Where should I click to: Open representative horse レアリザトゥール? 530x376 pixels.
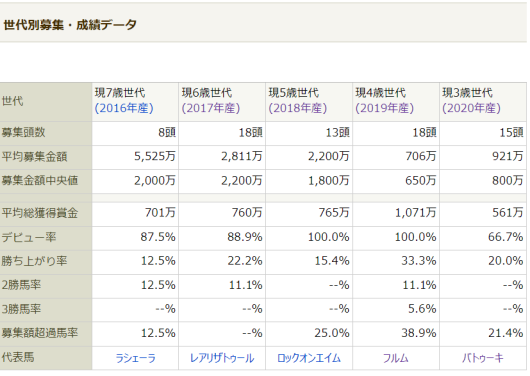[x=222, y=358]
